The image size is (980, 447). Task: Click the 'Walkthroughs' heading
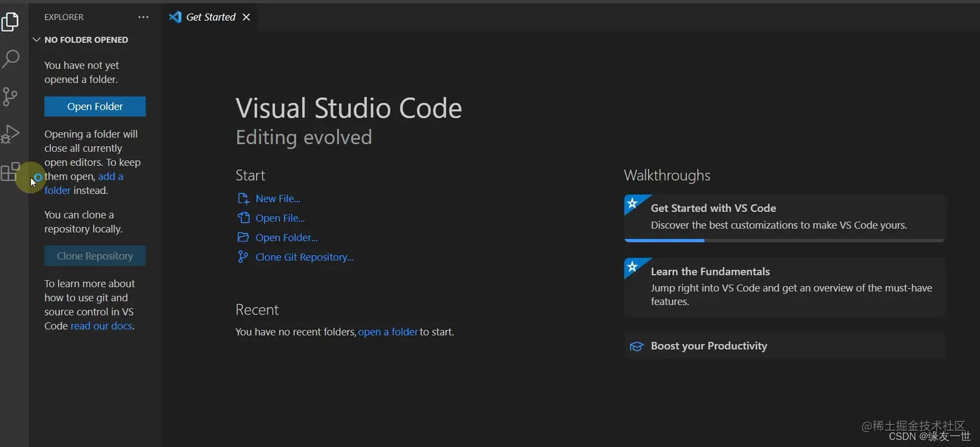click(667, 175)
